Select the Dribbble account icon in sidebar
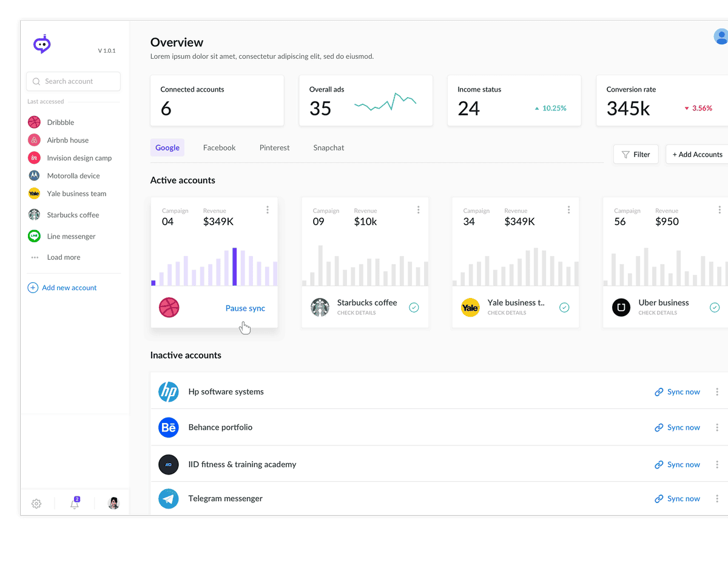 (x=34, y=122)
